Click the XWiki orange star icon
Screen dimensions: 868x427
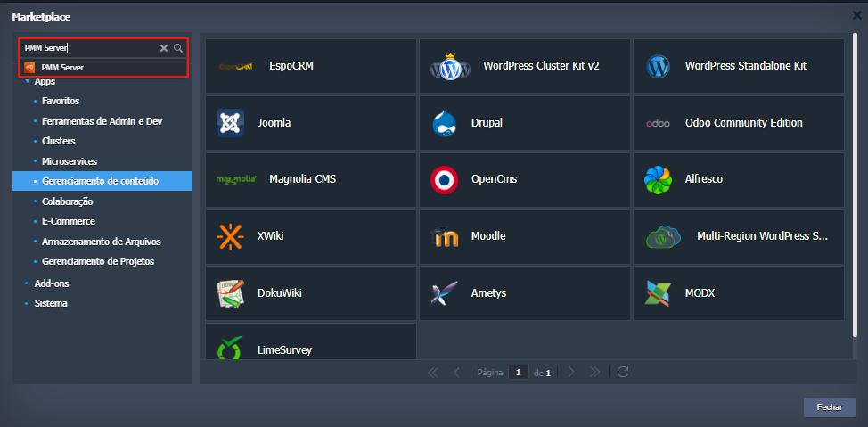tap(230, 236)
